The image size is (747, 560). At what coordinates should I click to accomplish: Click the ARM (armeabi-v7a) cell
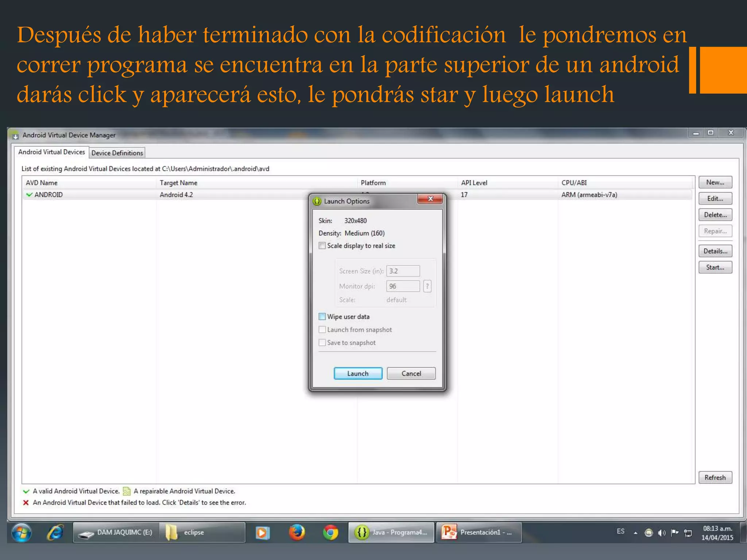589,195
